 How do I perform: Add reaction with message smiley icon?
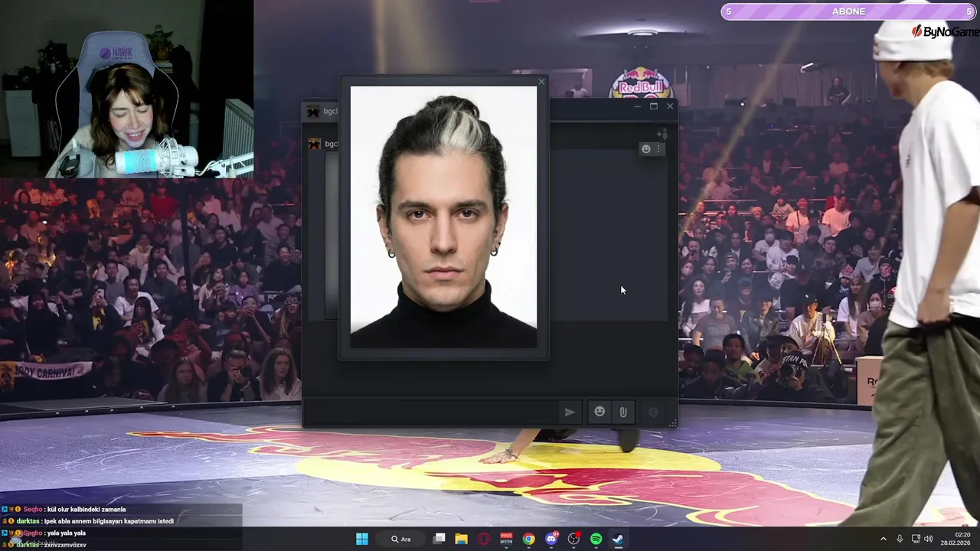645,149
